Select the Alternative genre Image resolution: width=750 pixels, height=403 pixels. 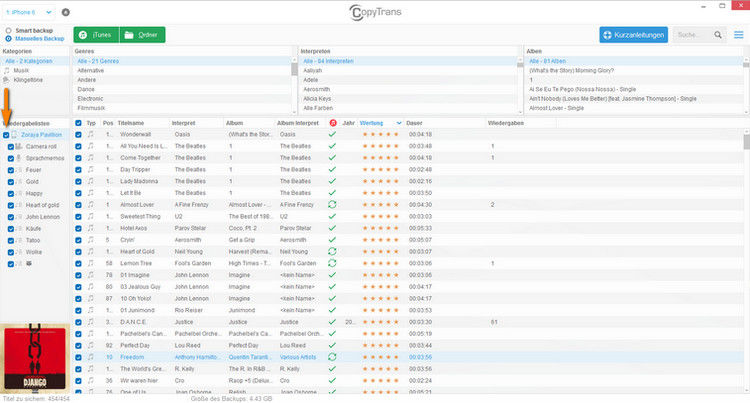[90, 70]
